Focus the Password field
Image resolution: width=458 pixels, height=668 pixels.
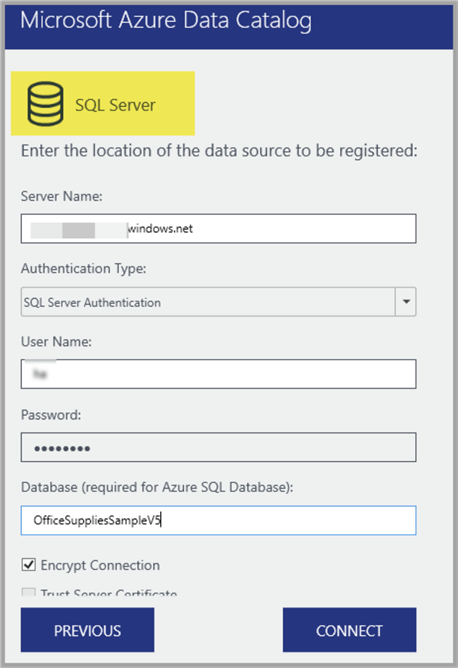pos(219,447)
